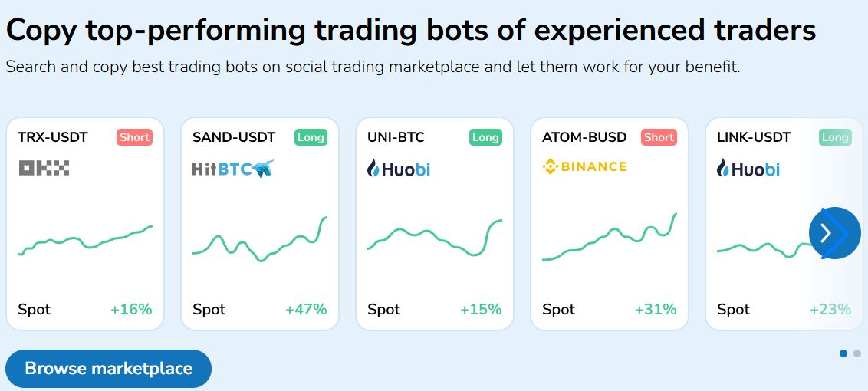Image resolution: width=868 pixels, height=391 pixels.
Task: Click Long badge on SAND-USDT card
Action: click(x=311, y=137)
